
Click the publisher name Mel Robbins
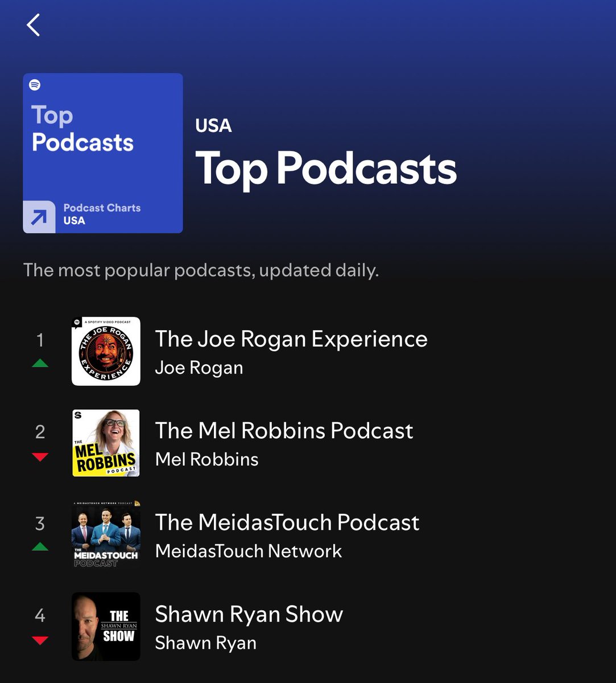tap(207, 459)
